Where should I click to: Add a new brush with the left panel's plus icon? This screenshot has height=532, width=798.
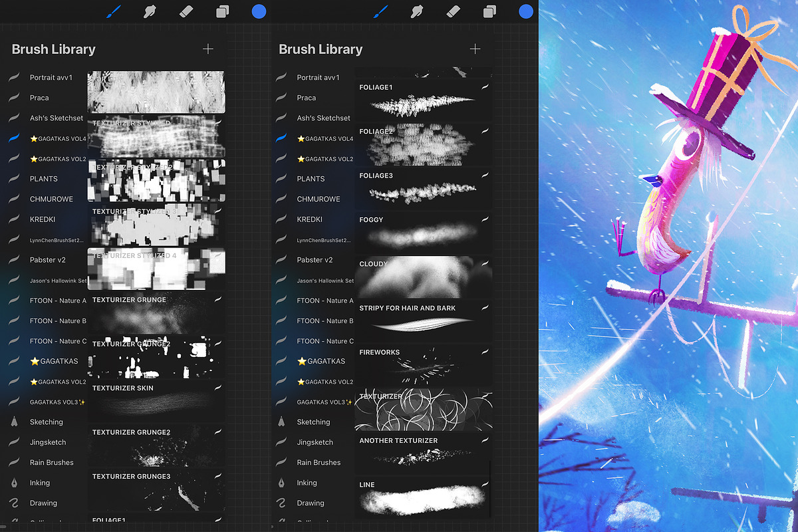click(x=208, y=49)
